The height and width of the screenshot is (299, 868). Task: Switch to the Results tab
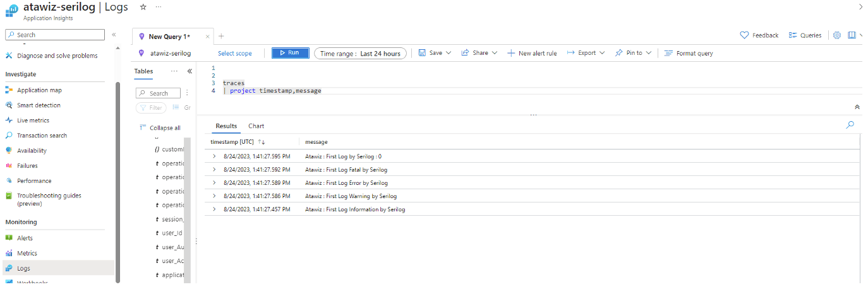coord(226,126)
